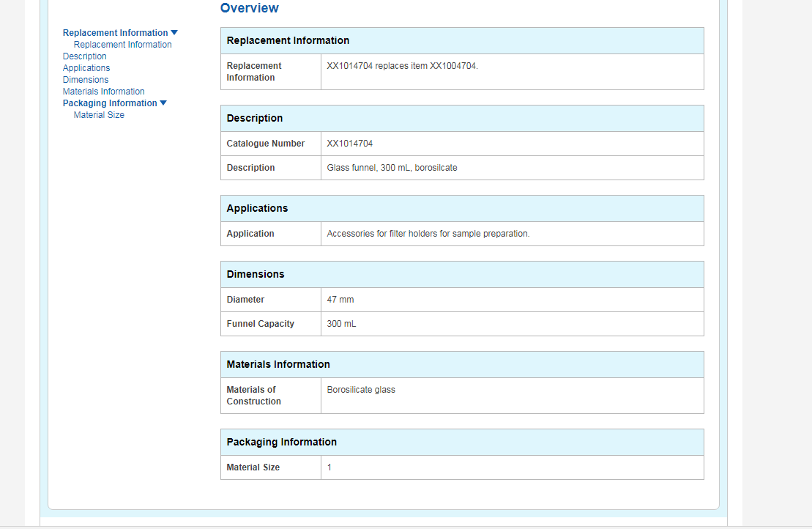The image size is (812, 529).
Task: Select the text 'XX1014704 replaces item XX1004704.'
Action: pos(403,66)
